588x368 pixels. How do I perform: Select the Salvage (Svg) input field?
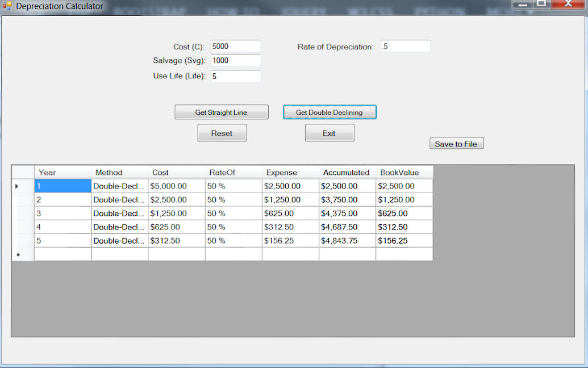tap(235, 61)
